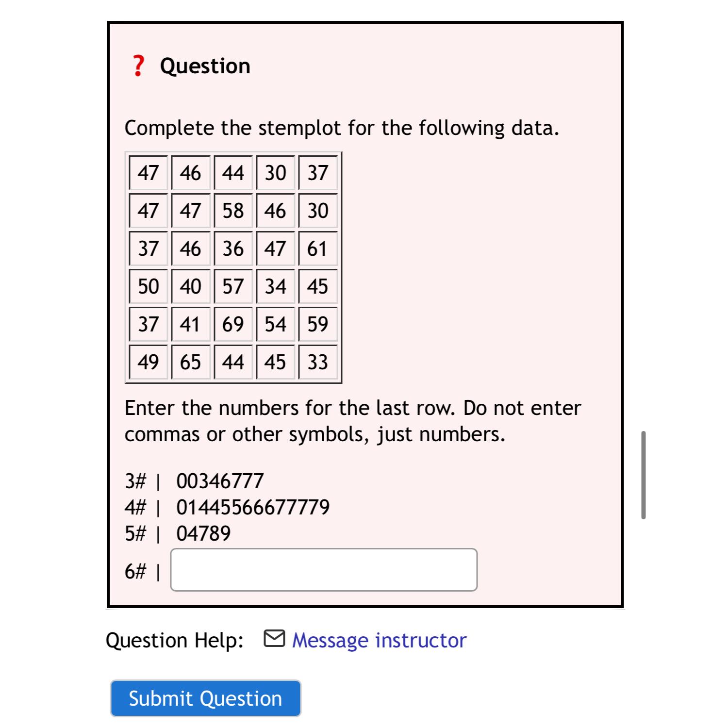Select the first cell with value 47
Image resolution: width=728 pixels, height=728 pixels.
pos(149,173)
